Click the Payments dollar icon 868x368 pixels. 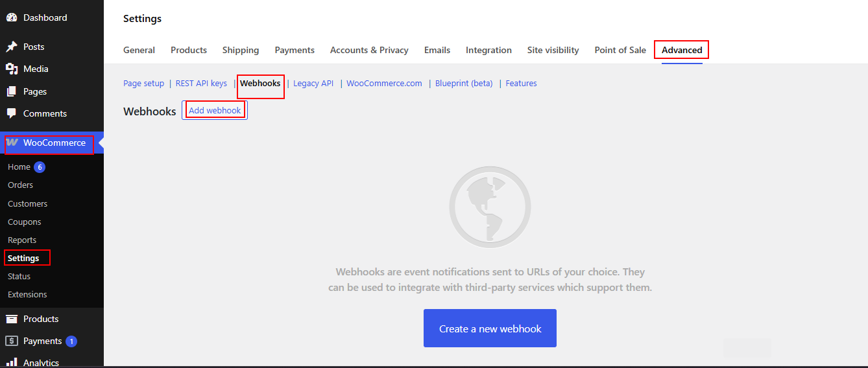(11, 341)
